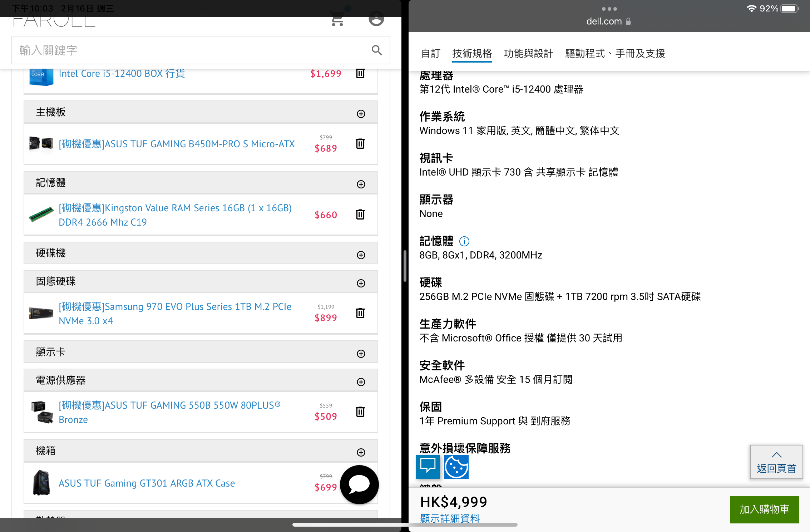Screen dimensions: 810x532
Task: Tap the Dell address bar lock icon
Action: click(x=628, y=21)
